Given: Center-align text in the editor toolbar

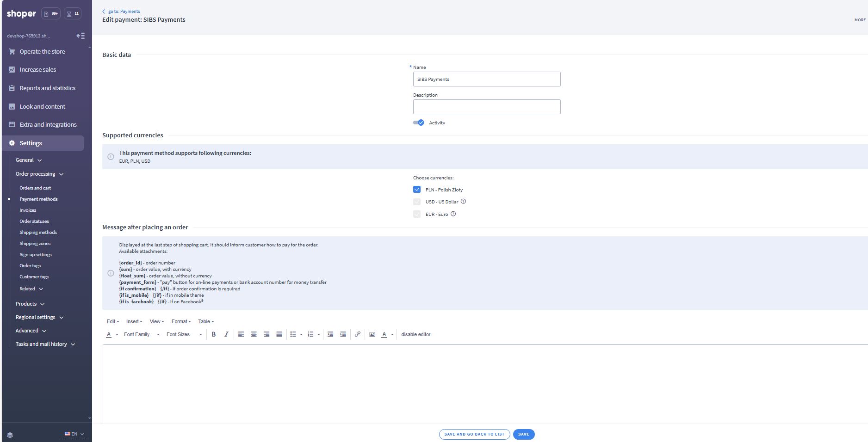Looking at the screenshot, I should click(254, 334).
